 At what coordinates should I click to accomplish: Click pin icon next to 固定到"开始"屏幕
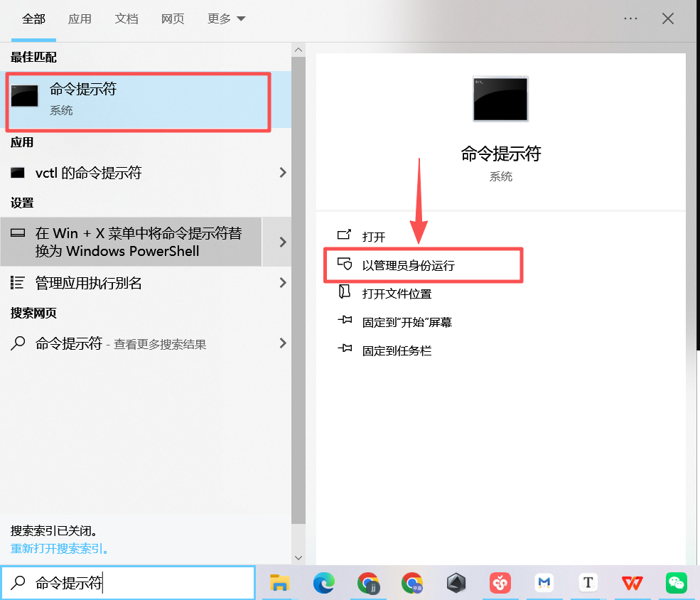pyautogui.click(x=345, y=320)
